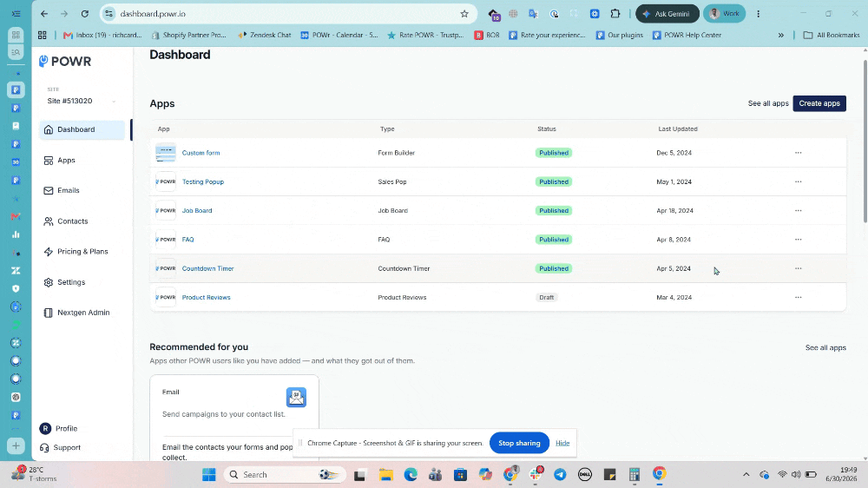Viewport: 868px width, 488px height.
Task: Open the Chrome three-dot menu
Action: 759,14
